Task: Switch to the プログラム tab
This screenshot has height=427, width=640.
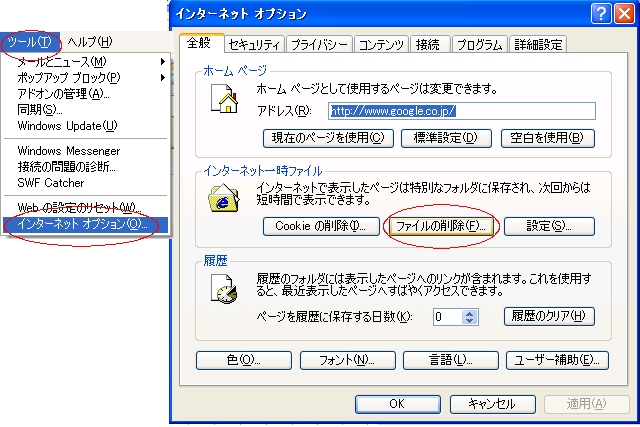Action: click(480, 44)
